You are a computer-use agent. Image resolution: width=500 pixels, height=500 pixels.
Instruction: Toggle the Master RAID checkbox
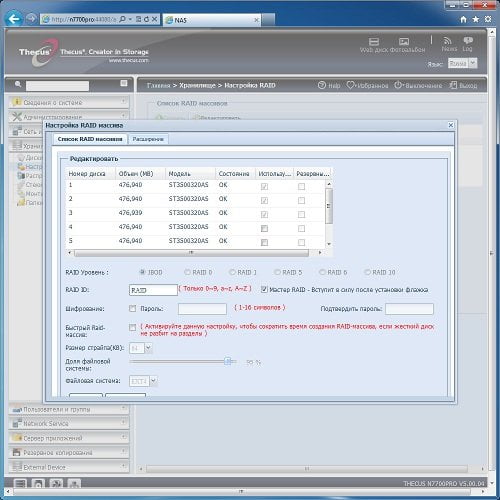coord(264,289)
